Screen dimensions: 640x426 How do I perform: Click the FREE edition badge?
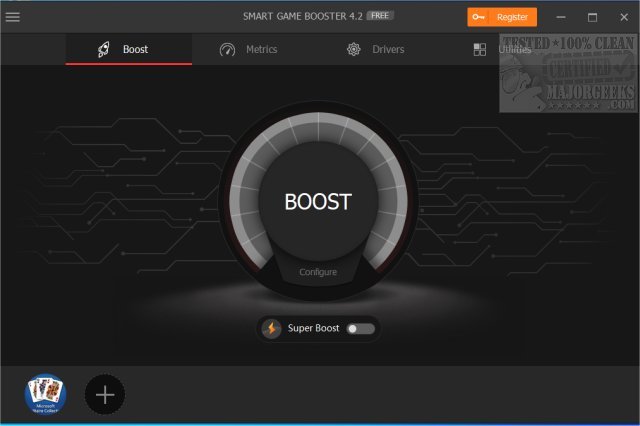[x=380, y=16]
